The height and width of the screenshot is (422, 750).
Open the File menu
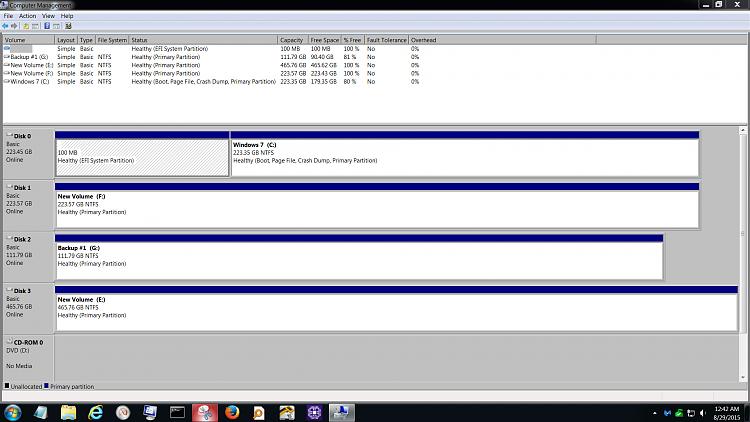(x=8, y=16)
